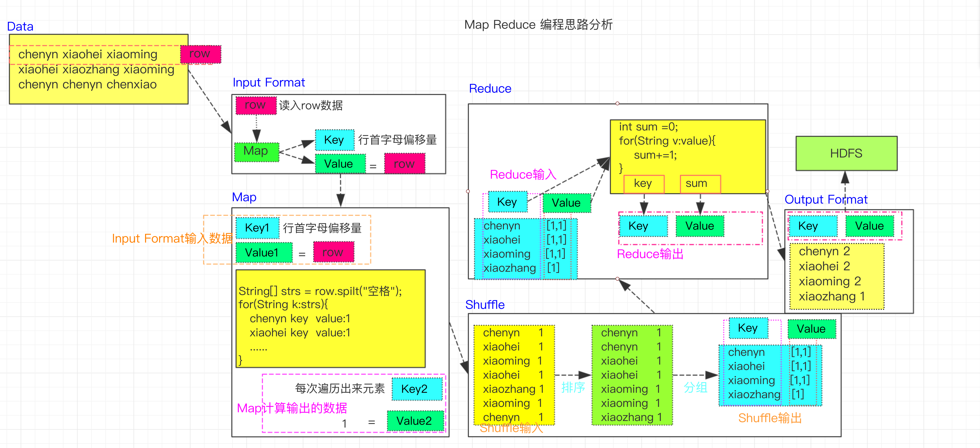The width and height of the screenshot is (980, 448).
Task: Select the green 'Value2' box
Action: [x=415, y=421]
